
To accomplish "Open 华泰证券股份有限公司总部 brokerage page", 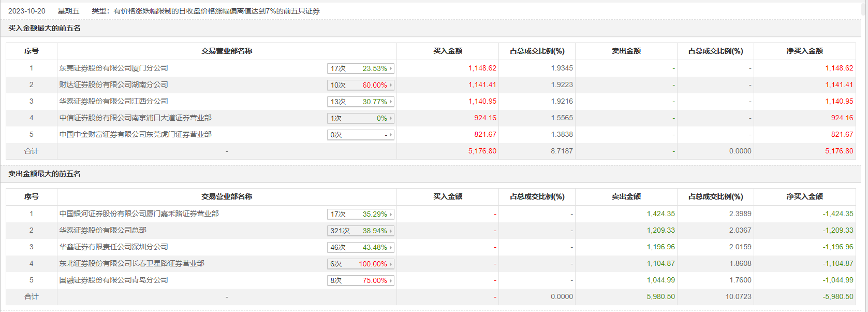I will [102, 230].
